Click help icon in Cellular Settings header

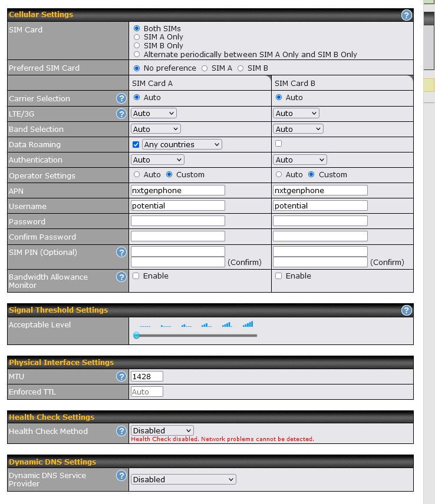[406, 15]
